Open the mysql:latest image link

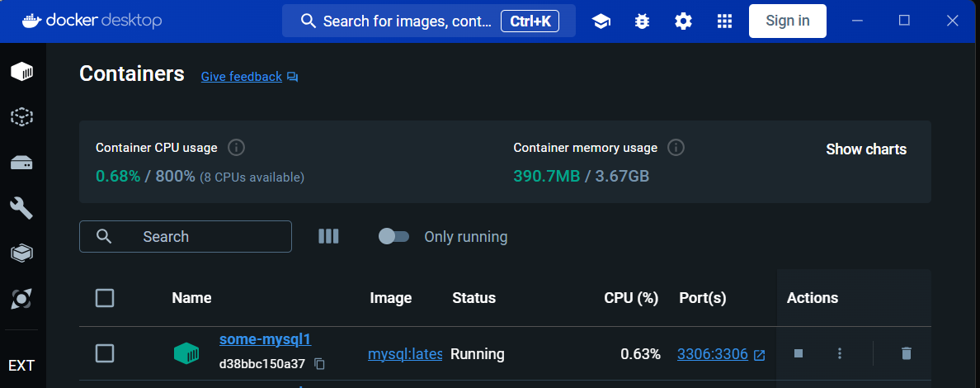pyautogui.click(x=405, y=354)
